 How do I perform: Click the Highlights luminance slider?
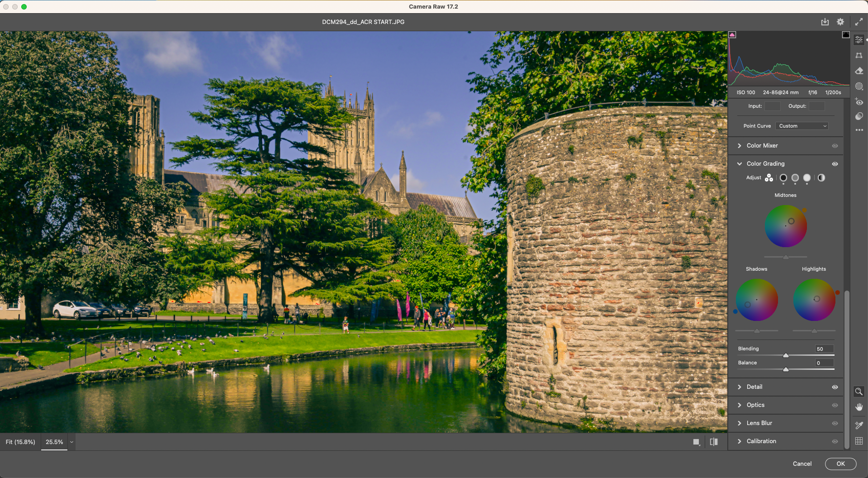coord(814,331)
